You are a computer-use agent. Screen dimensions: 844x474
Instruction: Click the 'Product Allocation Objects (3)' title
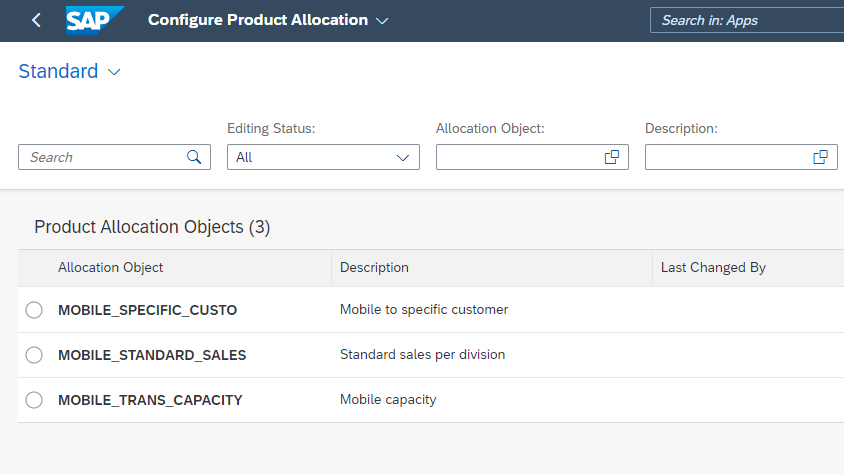152,227
